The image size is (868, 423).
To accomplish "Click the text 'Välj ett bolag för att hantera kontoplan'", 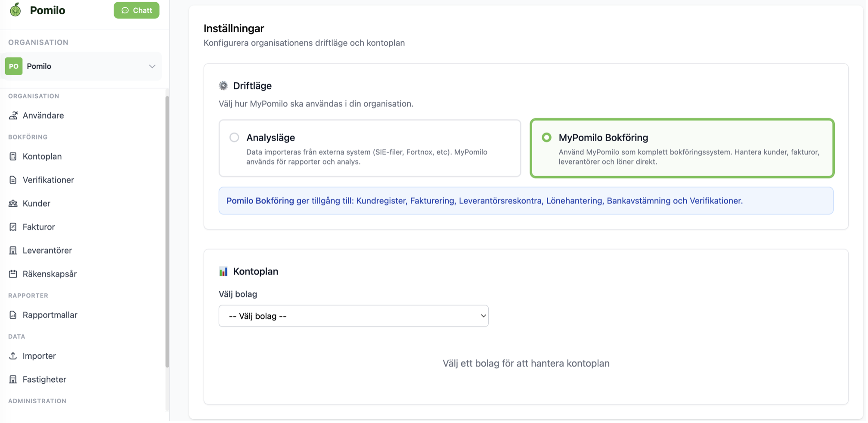I will coord(526,364).
